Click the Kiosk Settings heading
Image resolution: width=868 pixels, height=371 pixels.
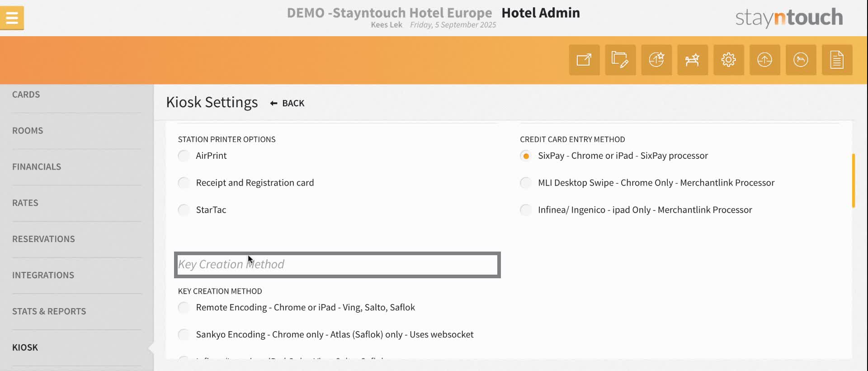212,102
